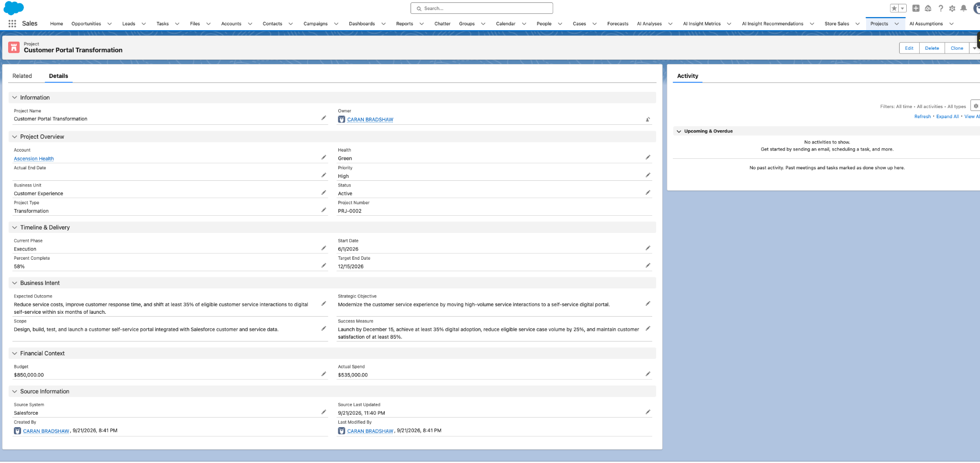Click the Salesforce cloud logo
Screen dimensions: 980x463
[13, 8]
